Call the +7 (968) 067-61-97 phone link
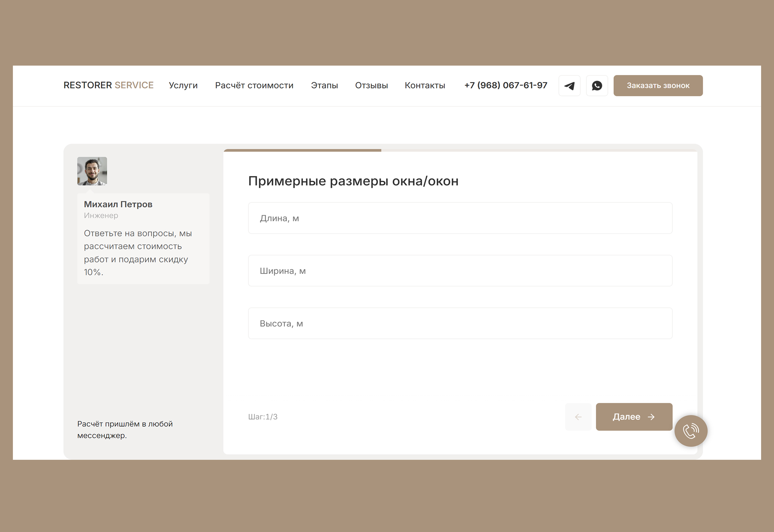774x532 pixels. [506, 85]
